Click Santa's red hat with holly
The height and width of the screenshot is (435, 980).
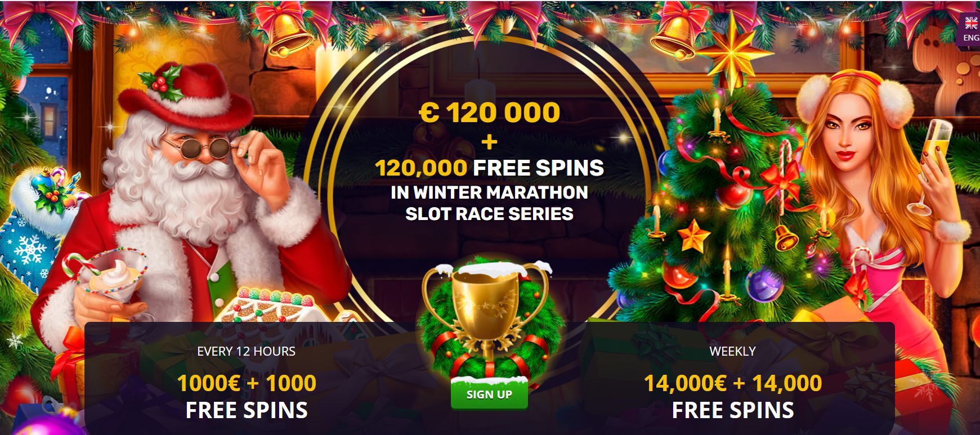click(185, 96)
